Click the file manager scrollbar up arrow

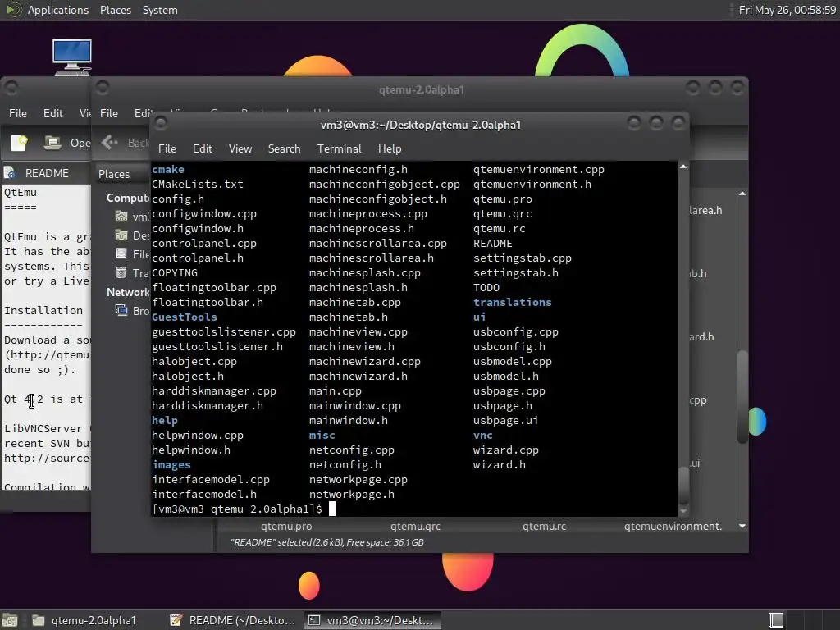(x=742, y=194)
